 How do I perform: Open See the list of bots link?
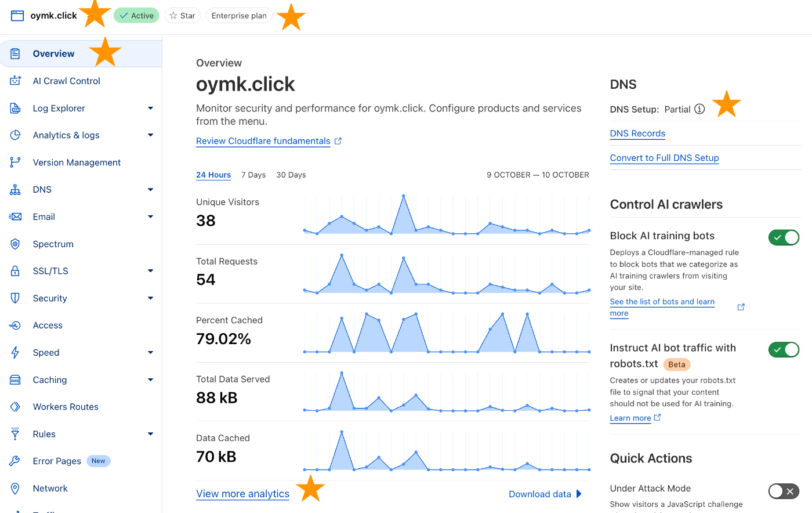click(662, 307)
